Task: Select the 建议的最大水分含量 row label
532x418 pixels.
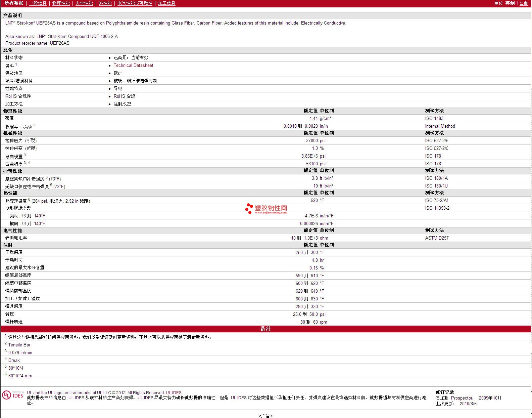Action: (x=25, y=267)
